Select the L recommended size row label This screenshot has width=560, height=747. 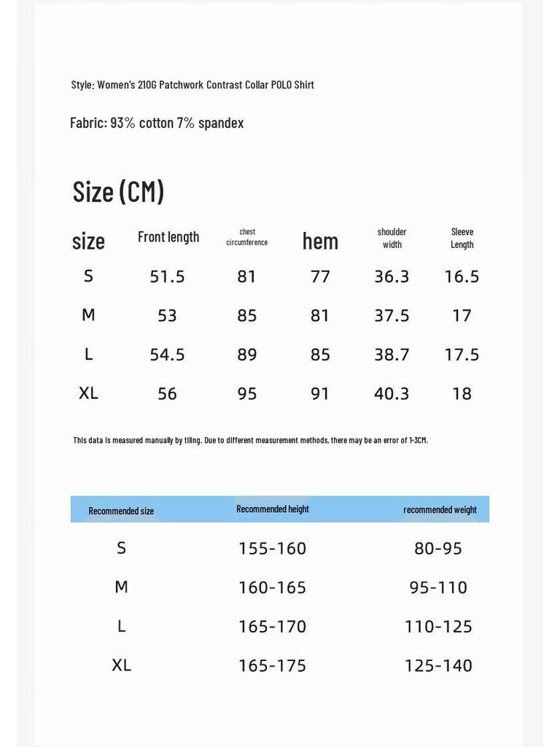(x=122, y=626)
